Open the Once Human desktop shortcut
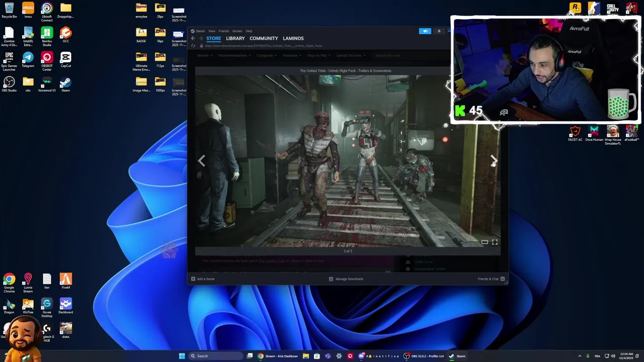The width and height of the screenshot is (644, 362). pos(594,134)
